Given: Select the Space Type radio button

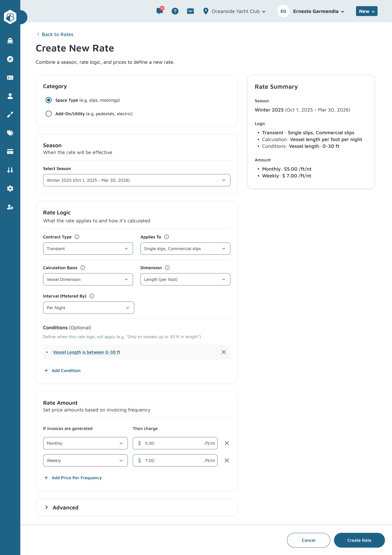Looking at the screenshot, I should pos(49,100).
